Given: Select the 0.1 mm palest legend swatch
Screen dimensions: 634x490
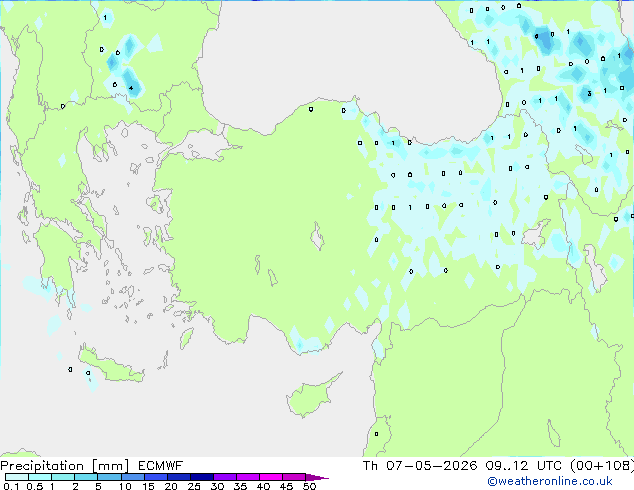Looking at the screenshot, I should coord(17,477).
